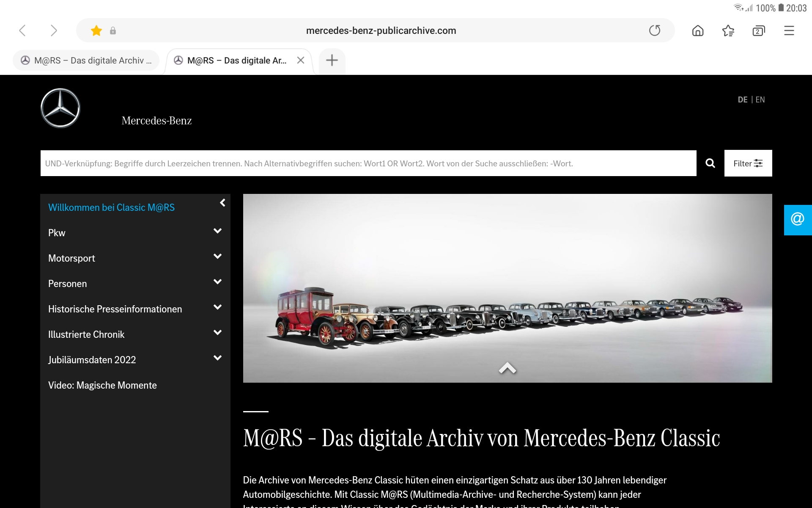812x508 pixels.
Task: Click the URL mercedes-benz-publicarchive.com in address bar
Action: (381, 30)
